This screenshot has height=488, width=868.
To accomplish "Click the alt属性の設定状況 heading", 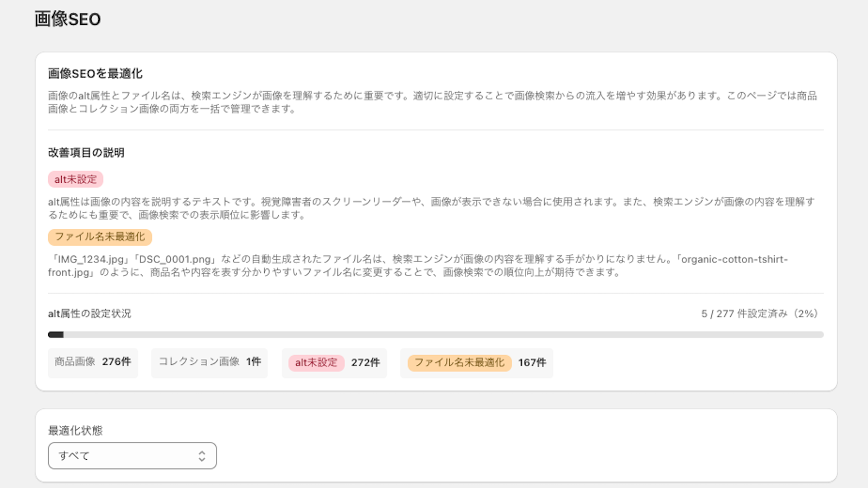I will click(90, 313).
